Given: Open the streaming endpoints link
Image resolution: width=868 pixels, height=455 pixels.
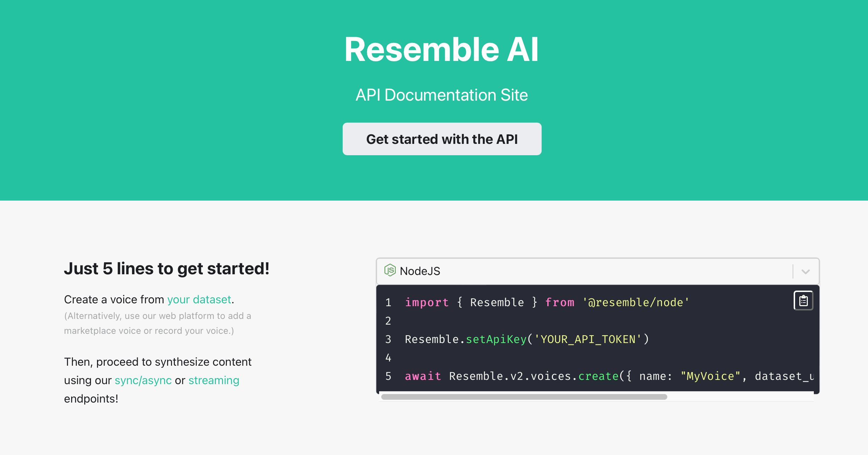Looking at the screenshot, I should tap(214, 380).
